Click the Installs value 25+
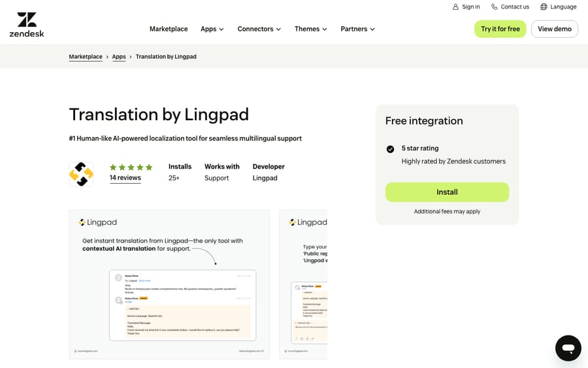This screenshot has width=588, height=368. coord(174,178)
